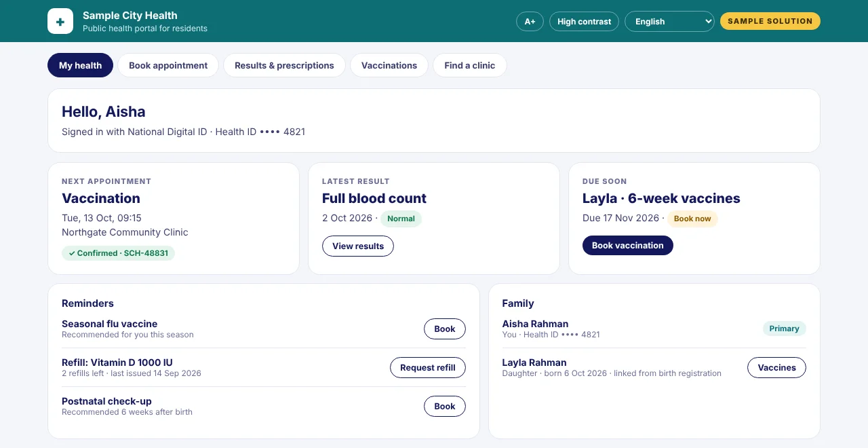868x448 pixels.
Task: Book the Postnatal check-up reminder
Action: point(445,406)
